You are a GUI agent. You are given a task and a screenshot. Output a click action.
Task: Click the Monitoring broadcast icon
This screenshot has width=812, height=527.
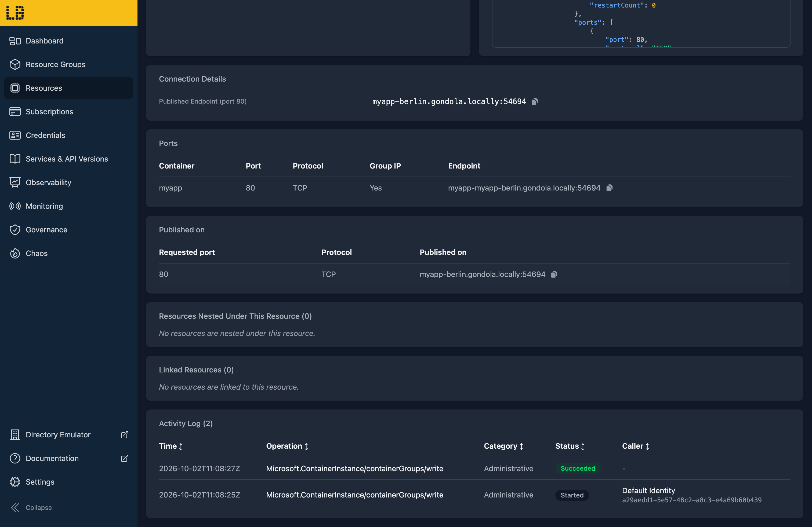pyautogui.click(x=15, y=206)
